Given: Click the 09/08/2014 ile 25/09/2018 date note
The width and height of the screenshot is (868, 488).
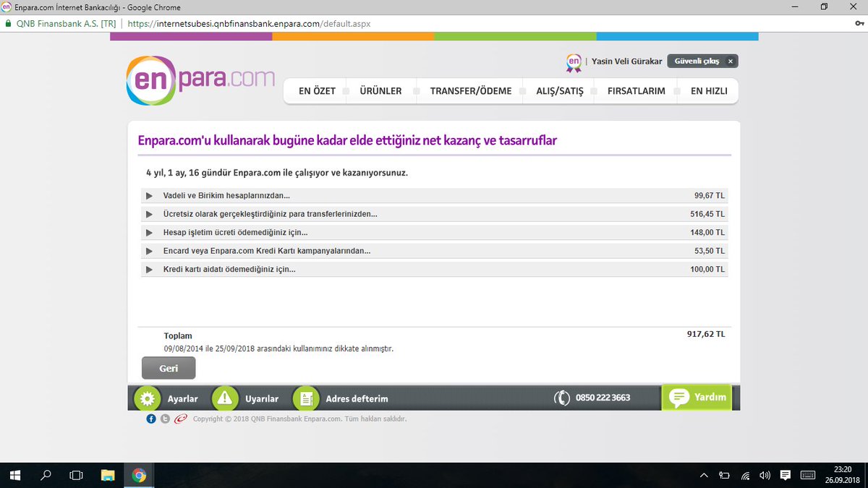Looking at the screenshot, I should pyautogui.click(x=278, y=348).
